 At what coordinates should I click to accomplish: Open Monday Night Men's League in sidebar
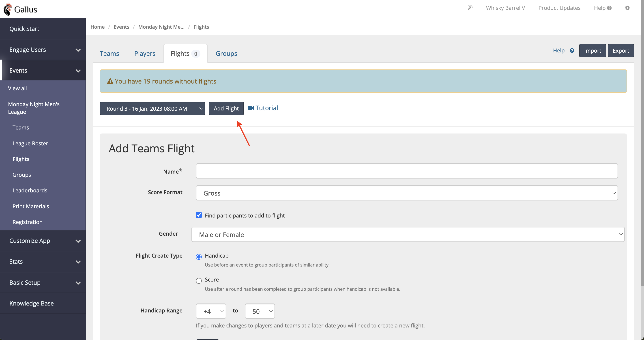point(34,108)
